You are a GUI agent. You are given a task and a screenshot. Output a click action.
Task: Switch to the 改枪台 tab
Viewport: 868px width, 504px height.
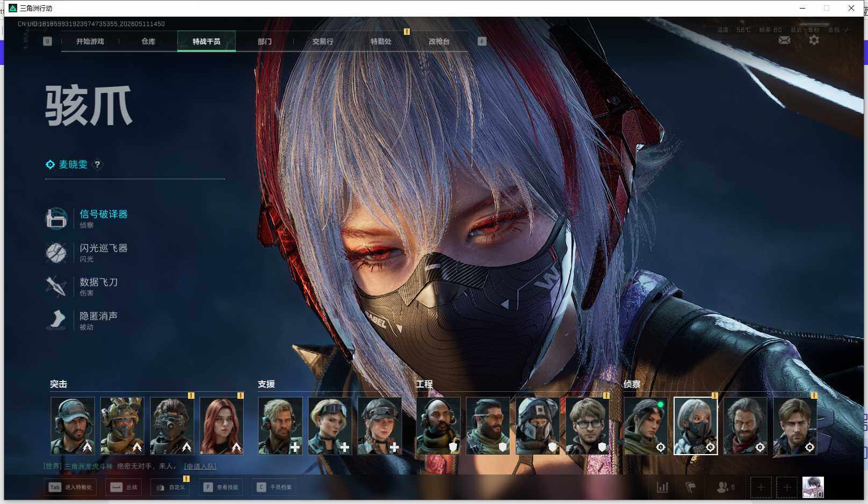(439, 41)
